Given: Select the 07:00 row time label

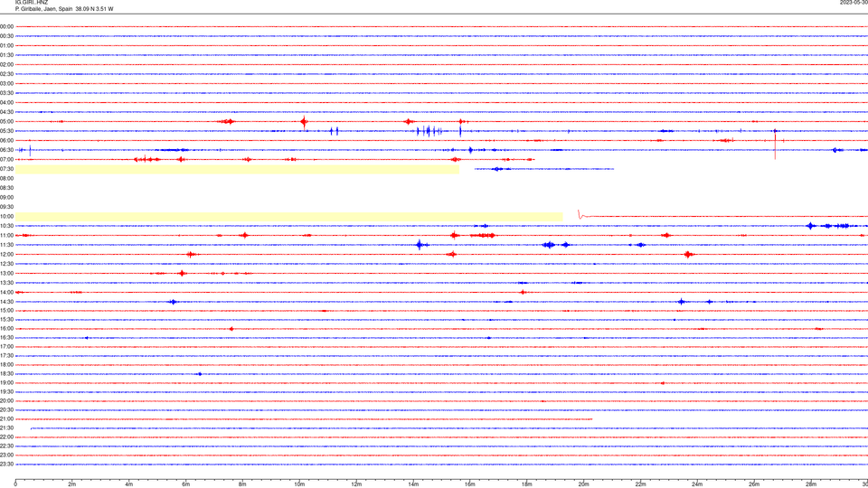Looking at the screenshot, I should pos(6,159).
